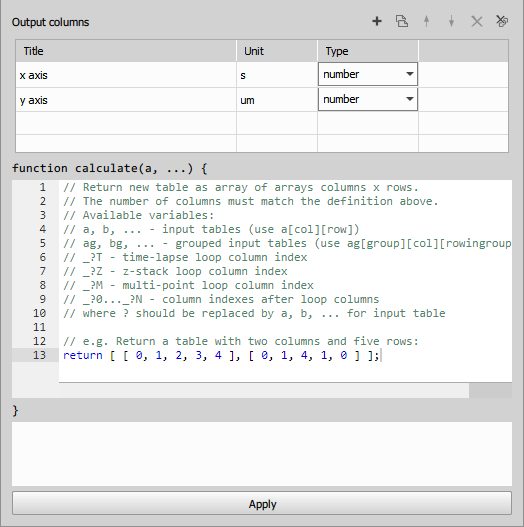Open Type dropdown for y axis row
Viewport: 524px width, 527px height.
(x=368, y=99)
